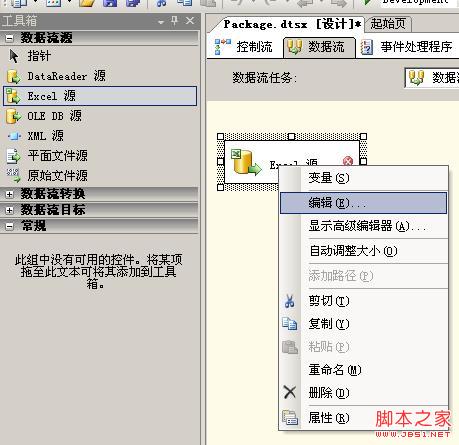Open the toolbox window position dropdown arrow

click(x=161, y=22)
